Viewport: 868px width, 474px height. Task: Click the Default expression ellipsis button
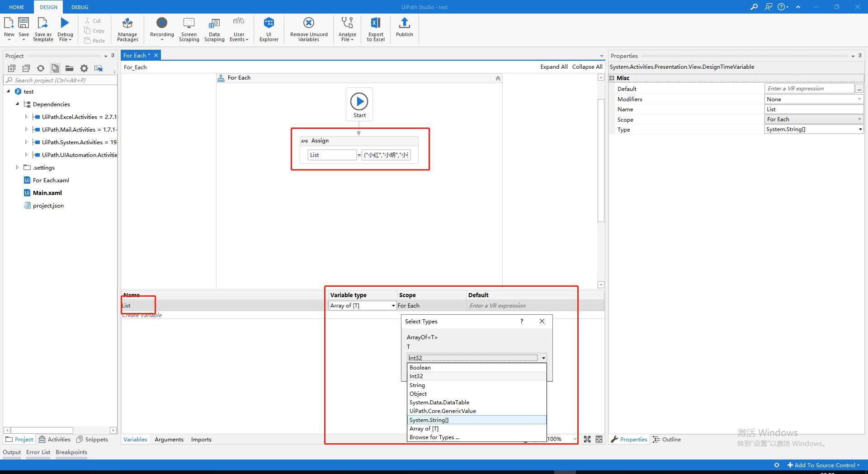point(859,89)
